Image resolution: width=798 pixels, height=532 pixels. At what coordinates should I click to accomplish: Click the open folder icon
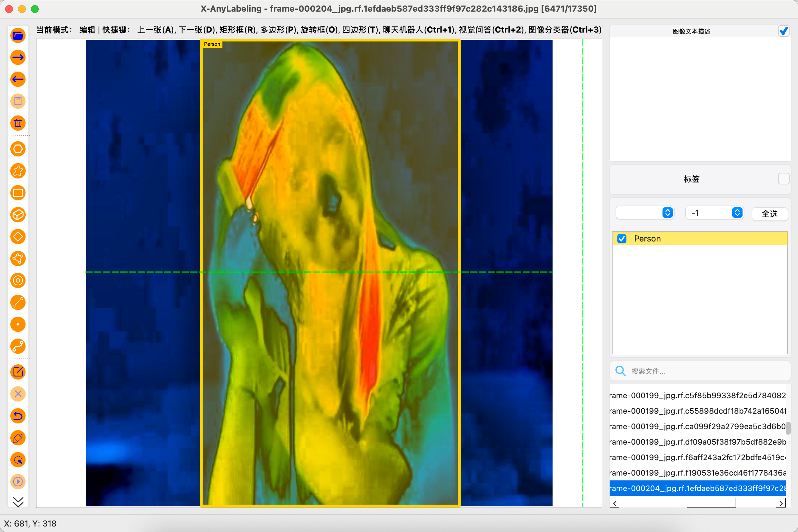tap(18, 35)
